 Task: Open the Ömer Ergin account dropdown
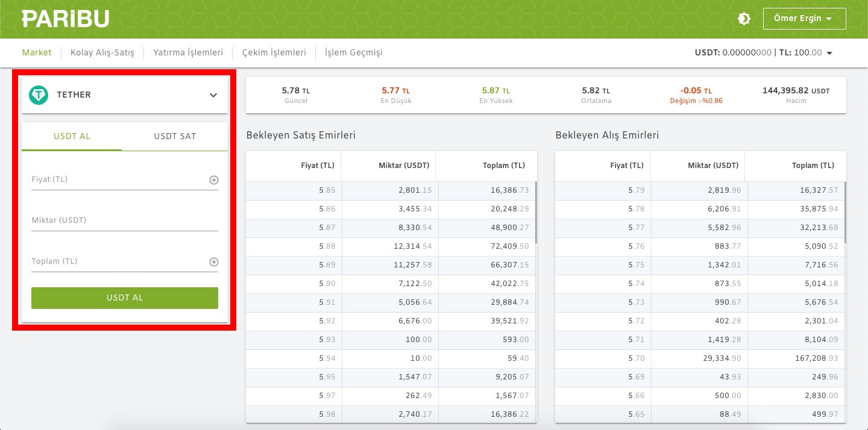pyautogui.click(x=804, y=19)
